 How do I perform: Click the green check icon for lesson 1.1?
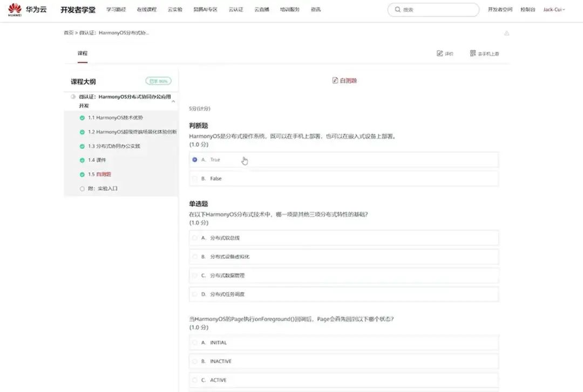(82, 118)
